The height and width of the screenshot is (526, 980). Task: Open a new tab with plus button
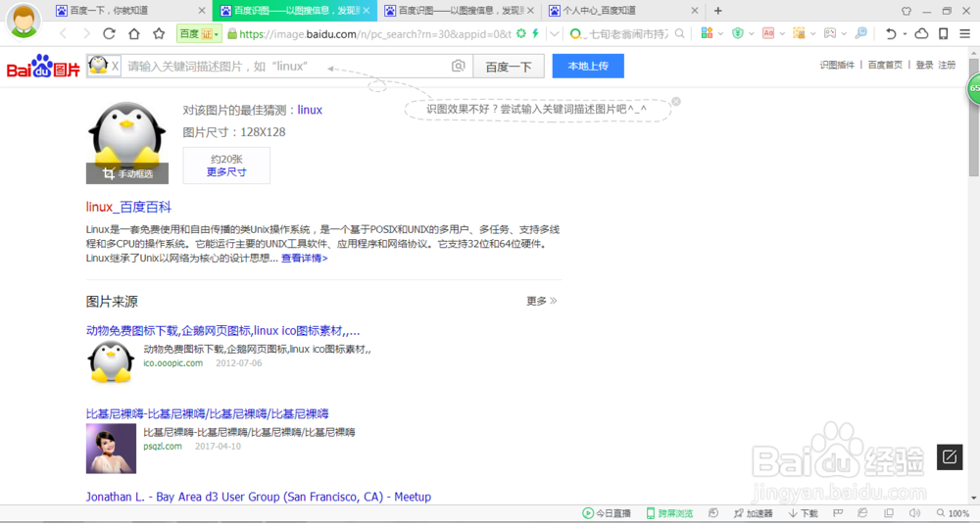[x=718, y=11]
